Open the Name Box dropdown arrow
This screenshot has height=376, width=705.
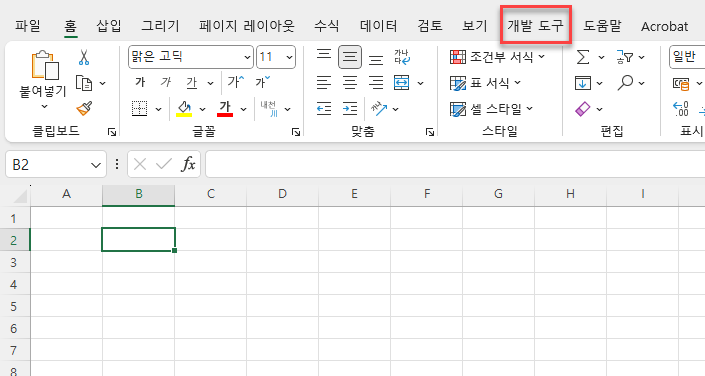coord(96,165)
